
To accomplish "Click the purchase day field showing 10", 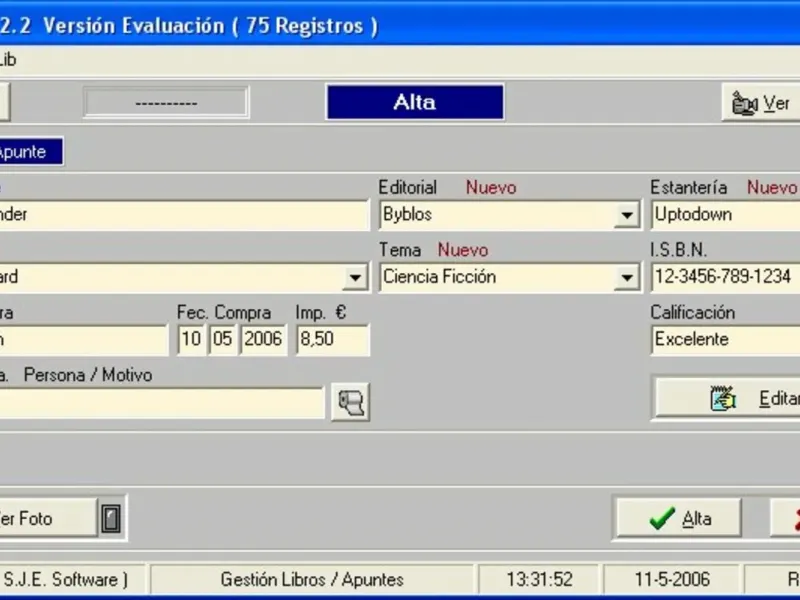I will click(x=191, y=339).
